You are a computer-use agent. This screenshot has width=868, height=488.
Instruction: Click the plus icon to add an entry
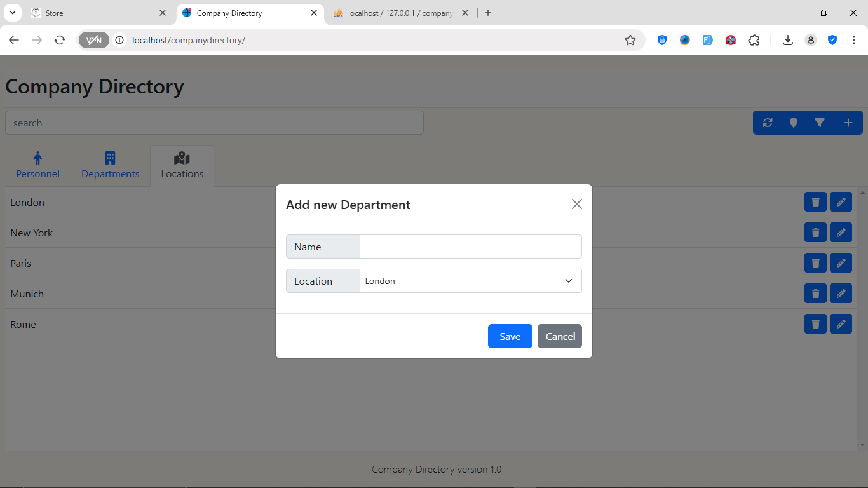(848, 123)
